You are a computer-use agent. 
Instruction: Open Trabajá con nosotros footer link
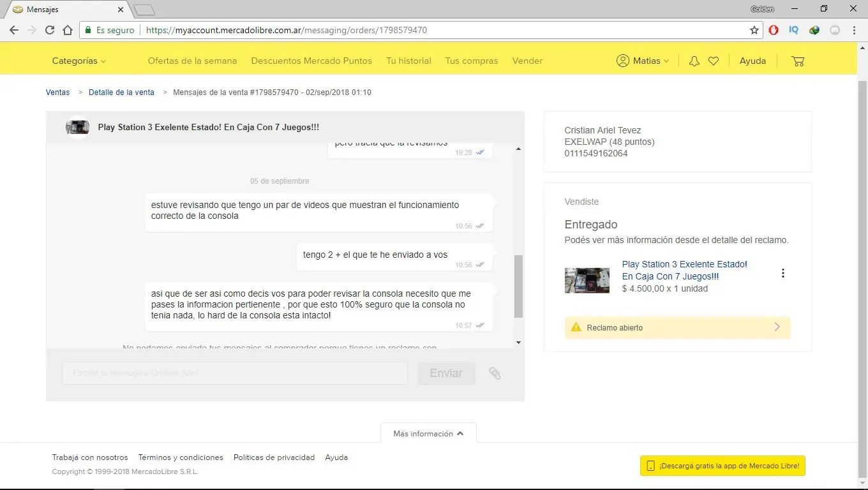(90, 457)
